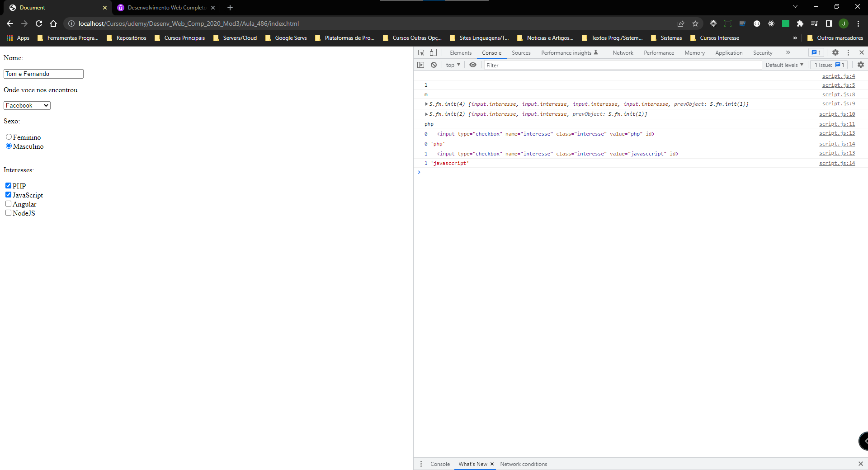Image resolution: width=868 pixels, height=470 pixels.
Task: Clear the console output
Action: pyautogui.click(x=434, y=65)
